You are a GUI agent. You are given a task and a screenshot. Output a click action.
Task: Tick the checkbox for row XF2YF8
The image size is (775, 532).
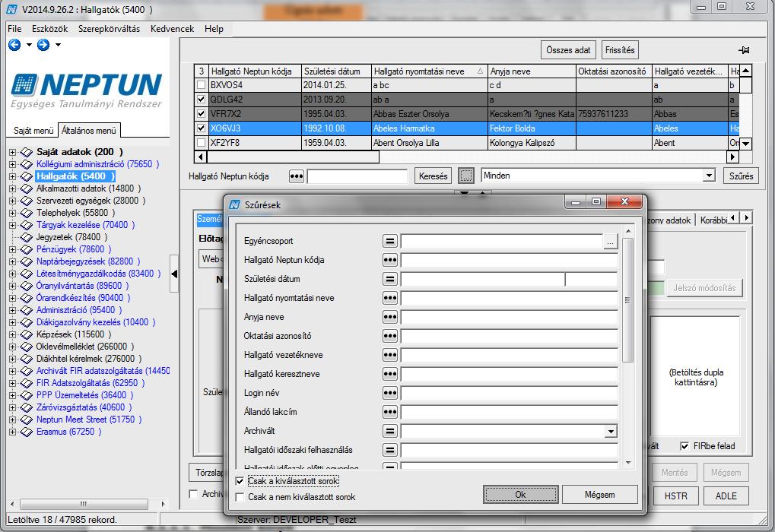point(201,143)
